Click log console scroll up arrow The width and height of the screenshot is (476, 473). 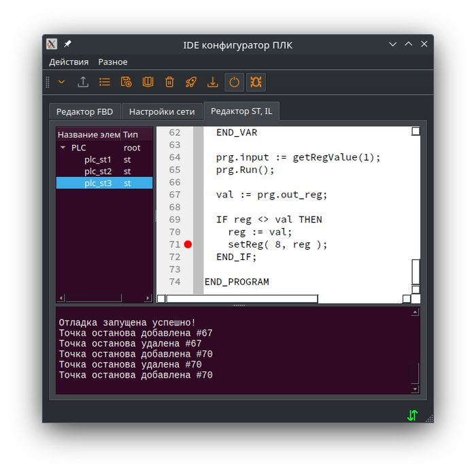tap(415, 312)
